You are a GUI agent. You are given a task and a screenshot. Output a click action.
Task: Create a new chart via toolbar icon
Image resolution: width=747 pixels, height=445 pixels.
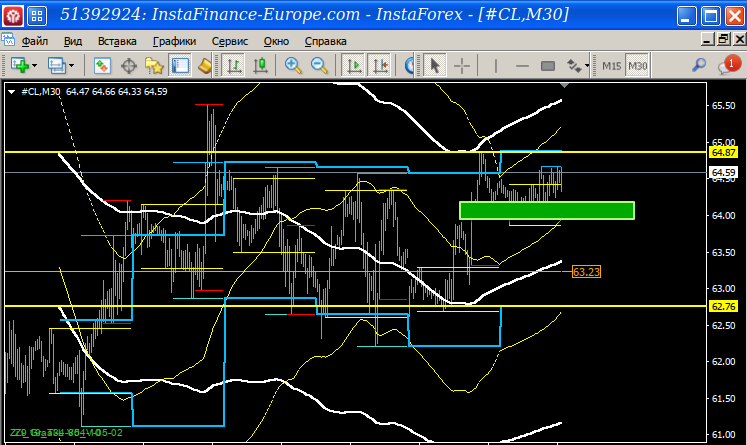tap(20, 65)
